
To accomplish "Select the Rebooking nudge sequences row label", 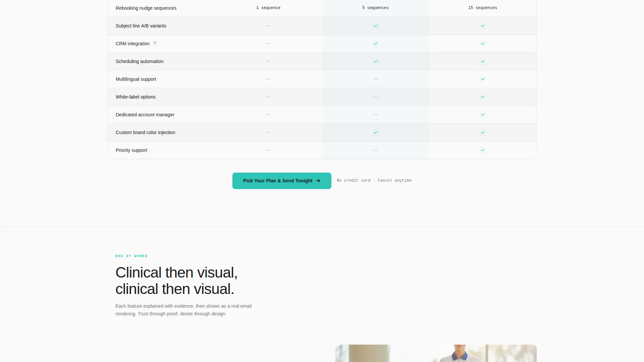I will (x=146, y=8).
